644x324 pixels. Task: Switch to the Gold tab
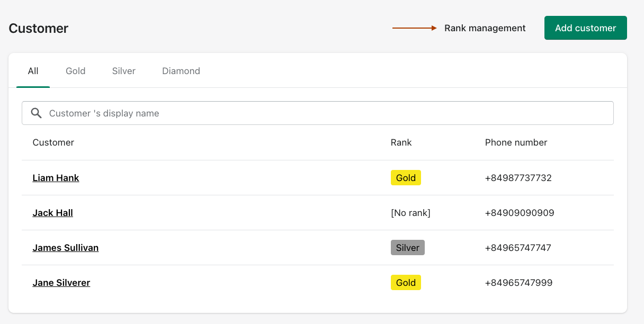point(76,71)
